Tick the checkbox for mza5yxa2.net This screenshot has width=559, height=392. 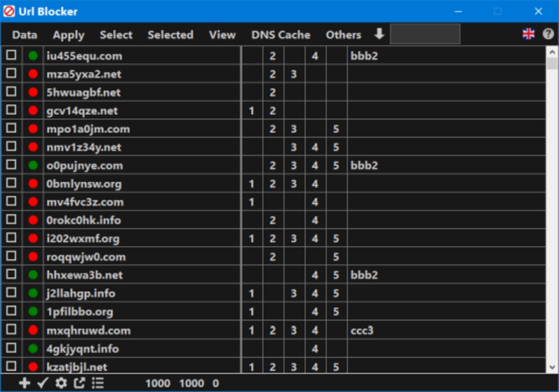point(11,73)
